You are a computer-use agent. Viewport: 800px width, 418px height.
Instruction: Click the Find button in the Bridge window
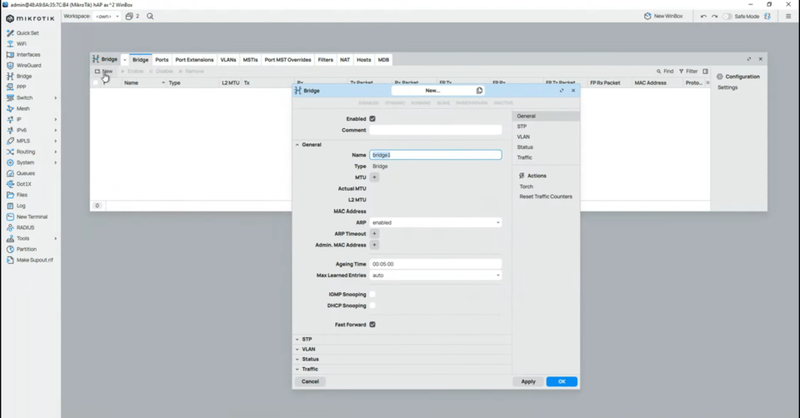click(x=665, y=71)
